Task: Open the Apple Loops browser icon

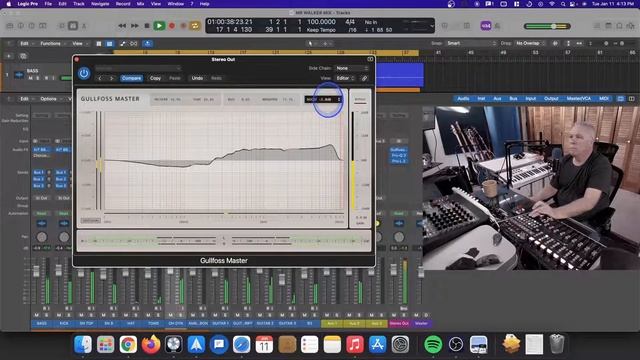Action: coord(619,26)
